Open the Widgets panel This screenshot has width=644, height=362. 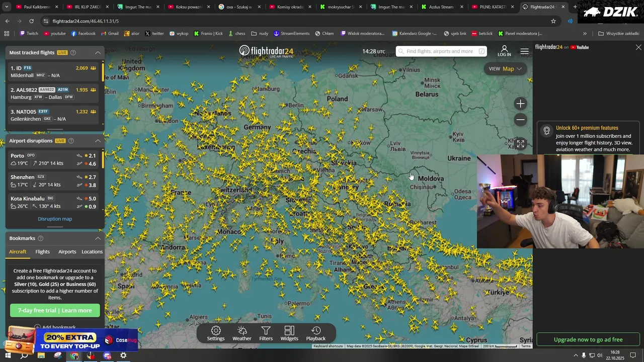289,333
